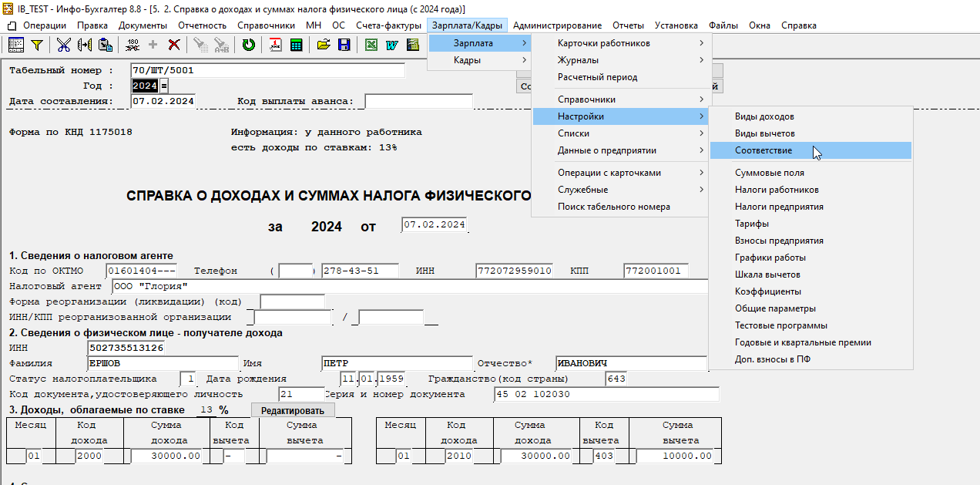Click the Серия и номер документа field
The height and width of the screenshot is (485, 980).
pos(606,394)
